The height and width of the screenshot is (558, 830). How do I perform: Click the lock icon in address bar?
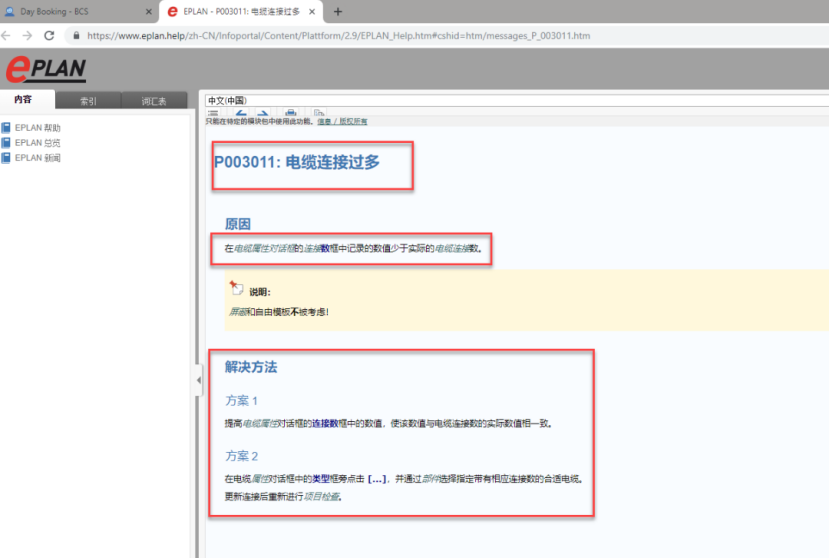(76, 35)
